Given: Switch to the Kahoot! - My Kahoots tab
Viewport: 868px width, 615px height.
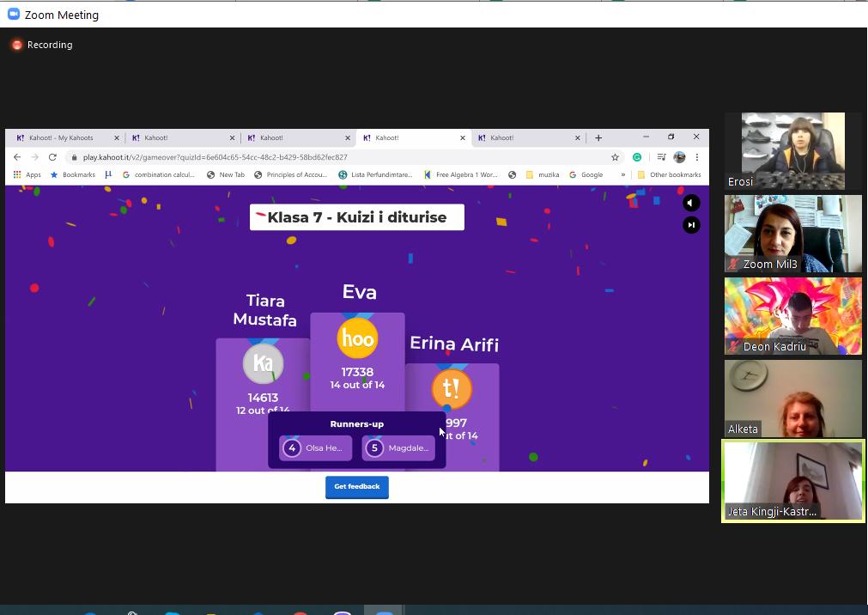Looking at the screenshot, I should (62, 137).
